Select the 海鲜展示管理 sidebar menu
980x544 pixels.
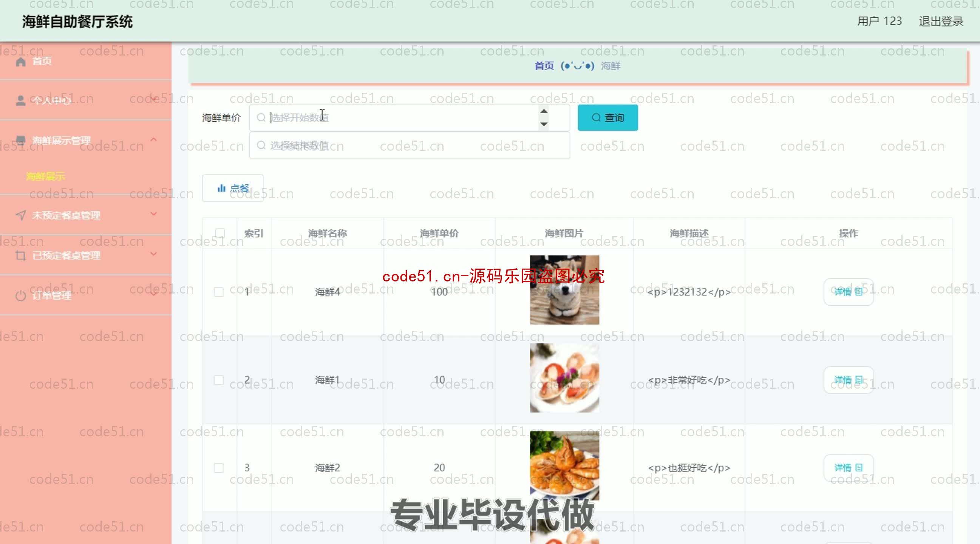[x=86, y=141]
